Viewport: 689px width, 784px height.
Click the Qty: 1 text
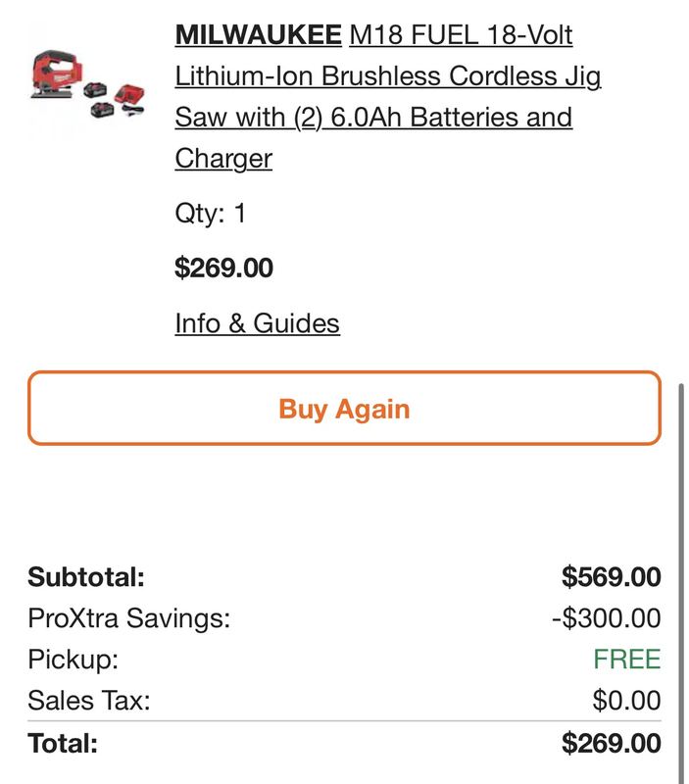210,214
